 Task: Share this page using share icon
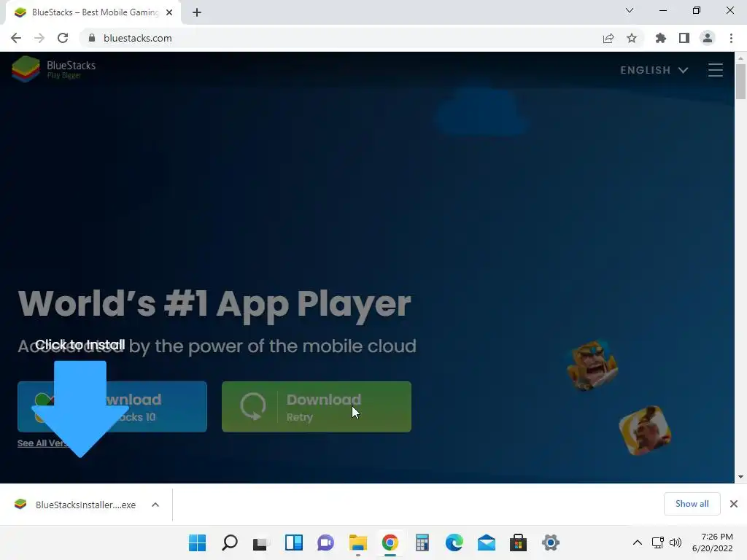tap(608, 38)
